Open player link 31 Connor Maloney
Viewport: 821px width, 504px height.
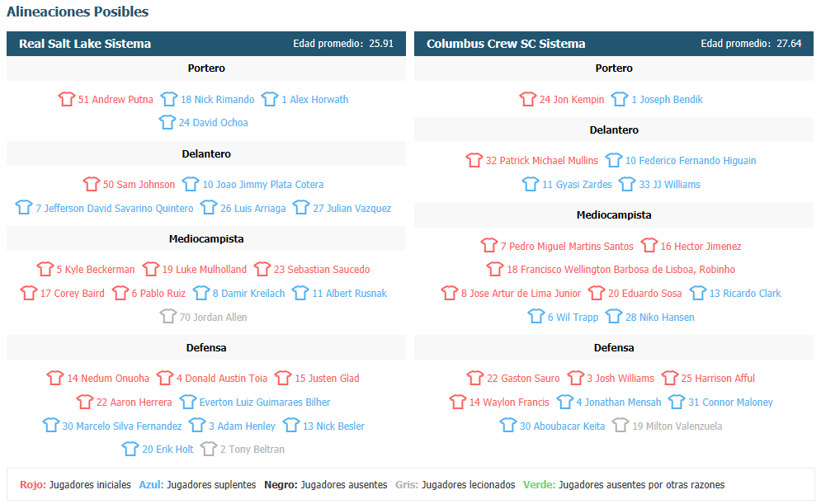tap(730, 403)
